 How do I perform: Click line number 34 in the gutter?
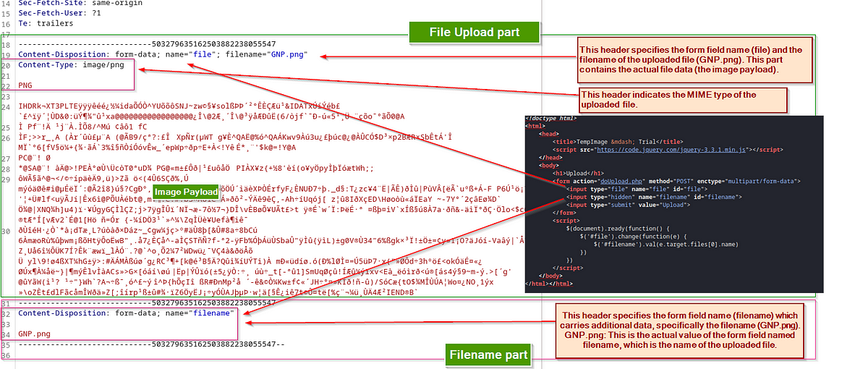pyautogui.click(x=6, y=334)
